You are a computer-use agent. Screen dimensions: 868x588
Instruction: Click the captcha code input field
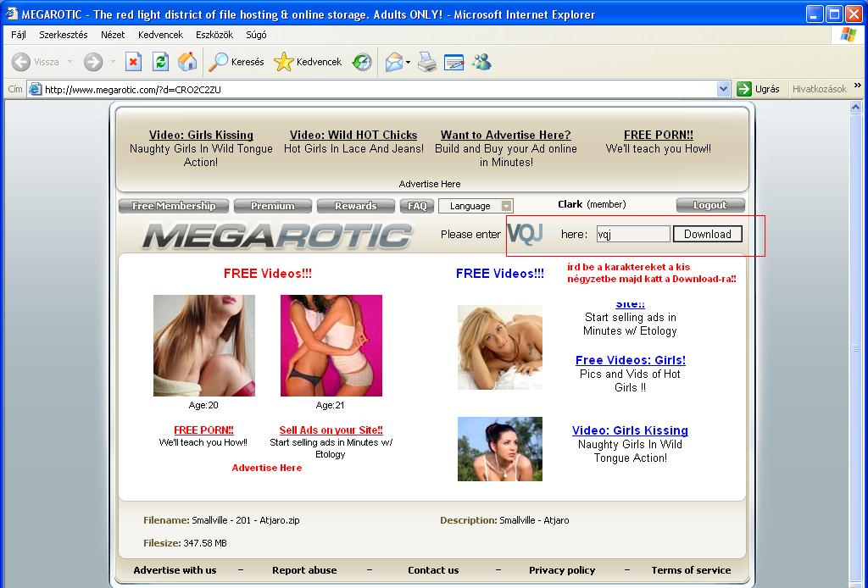[632, 234]
